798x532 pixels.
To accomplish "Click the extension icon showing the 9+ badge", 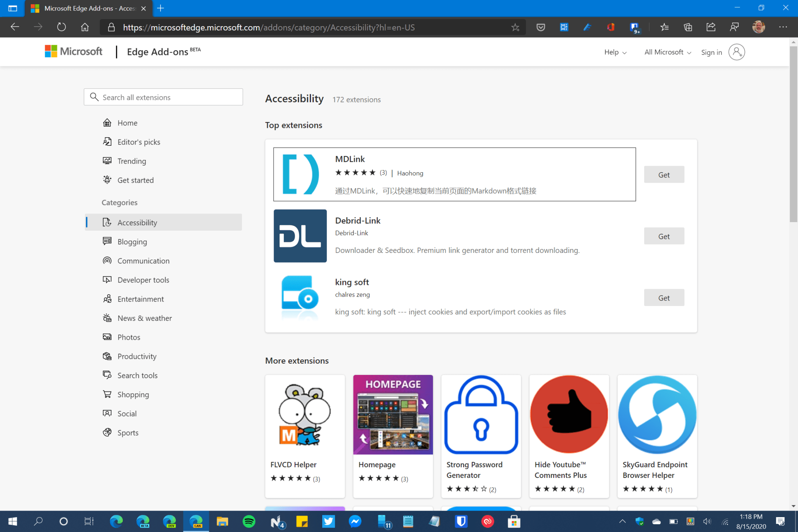I will 634,27.
